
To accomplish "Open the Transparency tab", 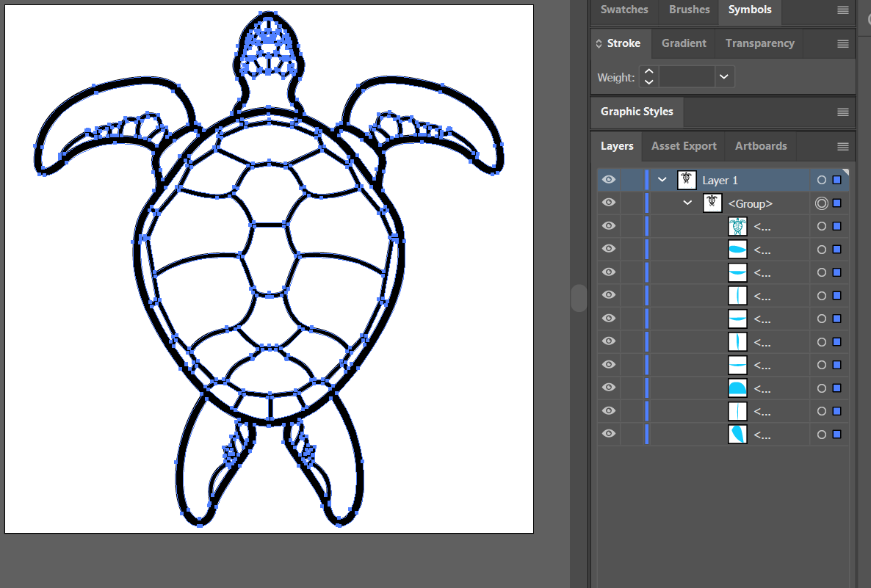I will 760,43.
